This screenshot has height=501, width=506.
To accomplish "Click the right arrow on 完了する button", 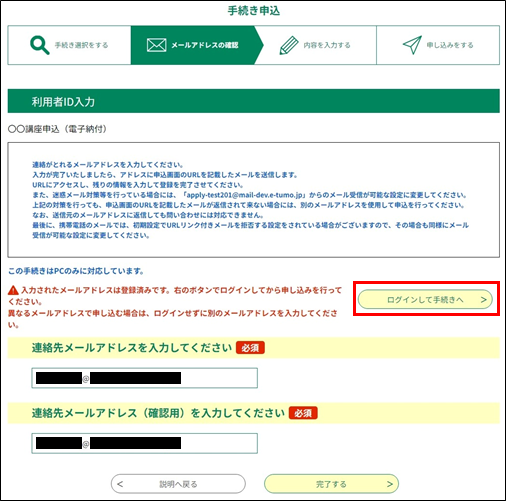I will pyautogui.click(x=390, y=484).
